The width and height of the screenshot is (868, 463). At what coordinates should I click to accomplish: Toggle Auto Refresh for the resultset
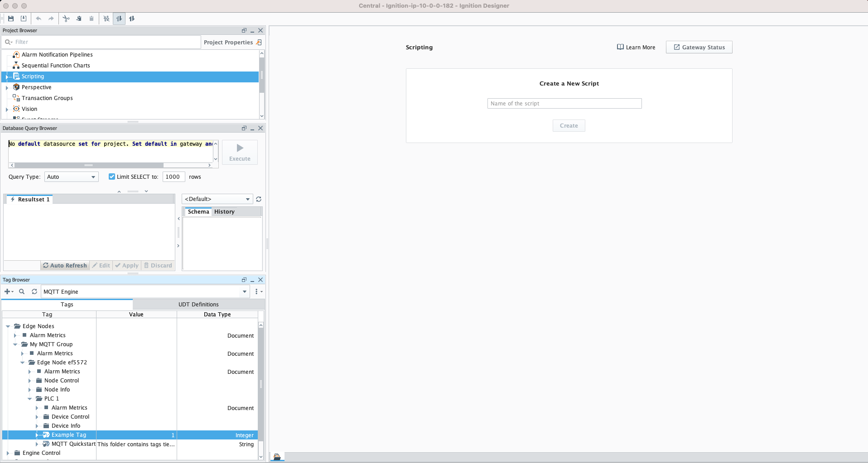click(65, 266)
